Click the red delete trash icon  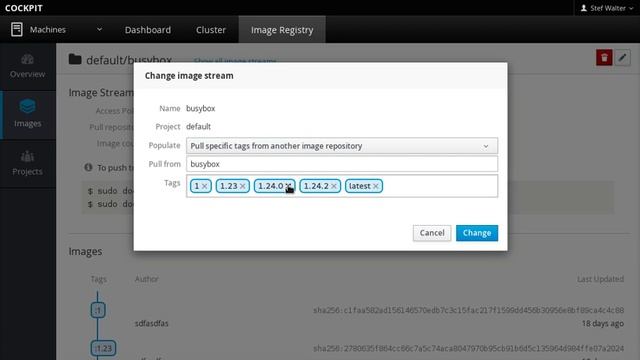click(x=604, y=58)
